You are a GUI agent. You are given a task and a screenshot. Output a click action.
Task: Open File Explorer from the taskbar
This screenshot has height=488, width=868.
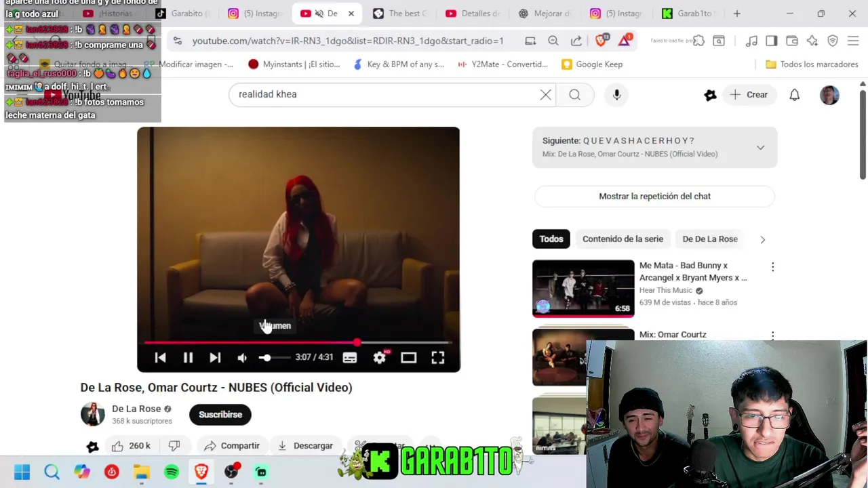142,472
